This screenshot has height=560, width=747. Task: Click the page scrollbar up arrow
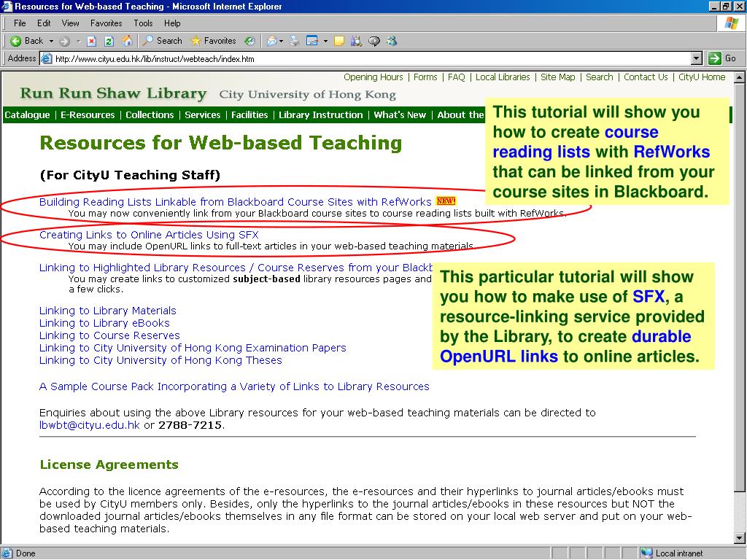[740, 77]
